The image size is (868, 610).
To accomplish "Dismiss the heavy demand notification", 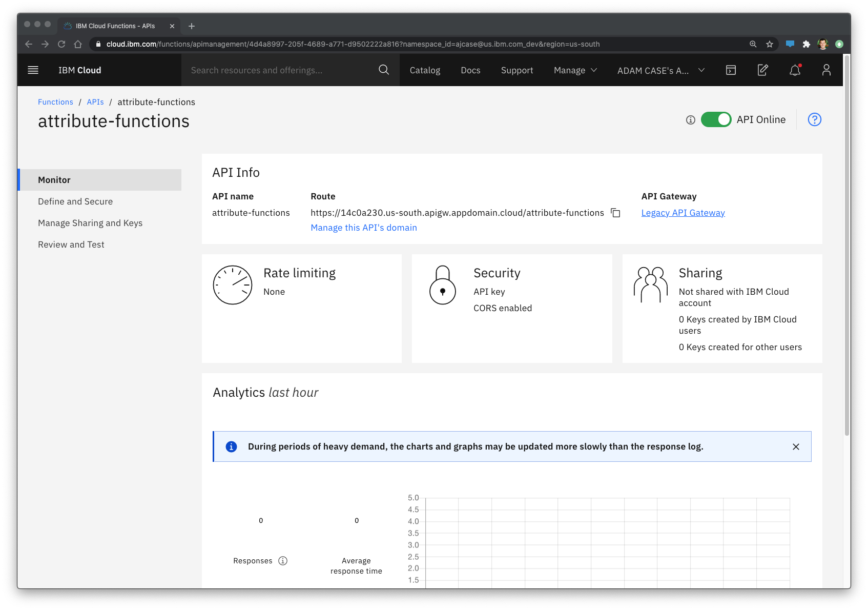I will [x=796, y=446].
